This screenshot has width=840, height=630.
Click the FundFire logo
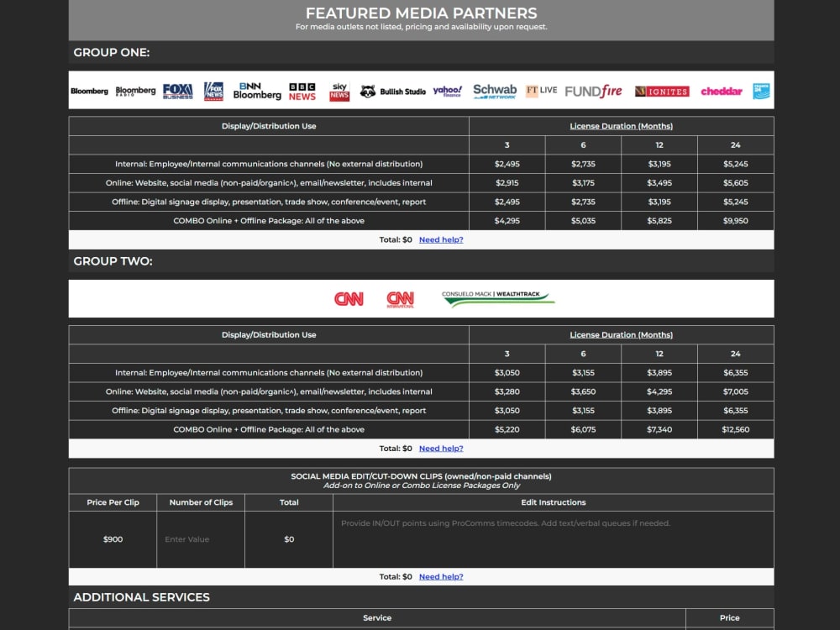click(x=594, y=91)
